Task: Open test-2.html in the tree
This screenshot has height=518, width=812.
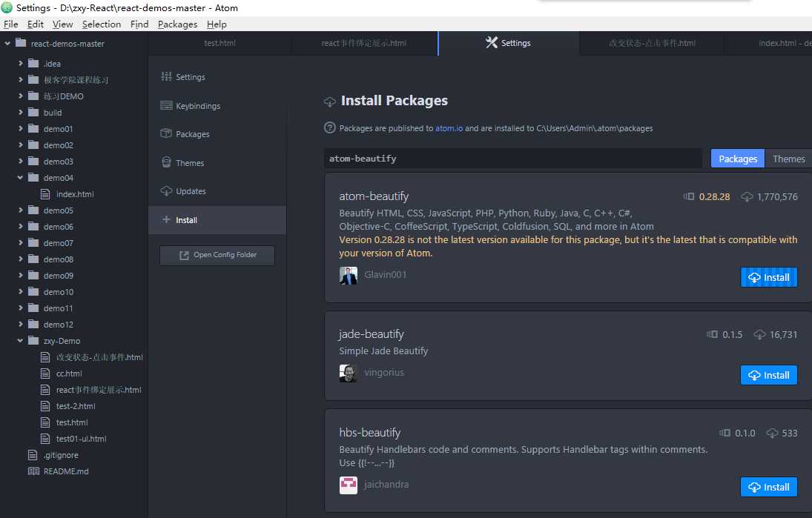Action: [x=76, y=406]
